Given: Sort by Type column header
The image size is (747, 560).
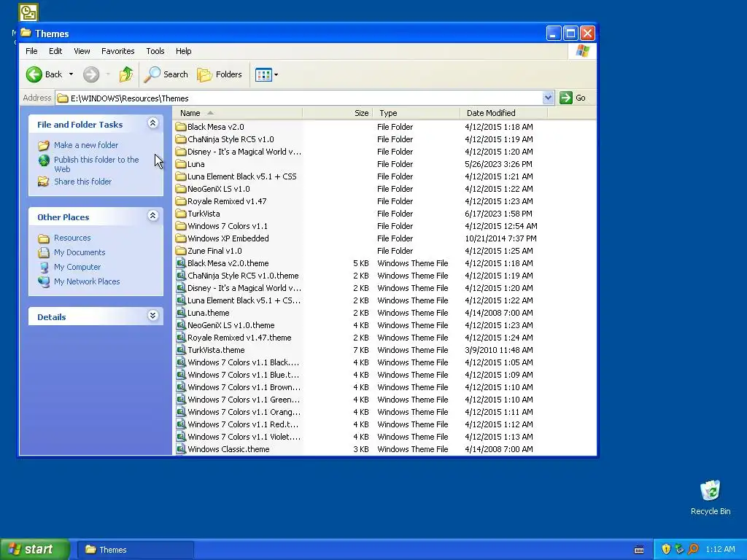Looking at the screenshot, I should click(x=417, y=113).
